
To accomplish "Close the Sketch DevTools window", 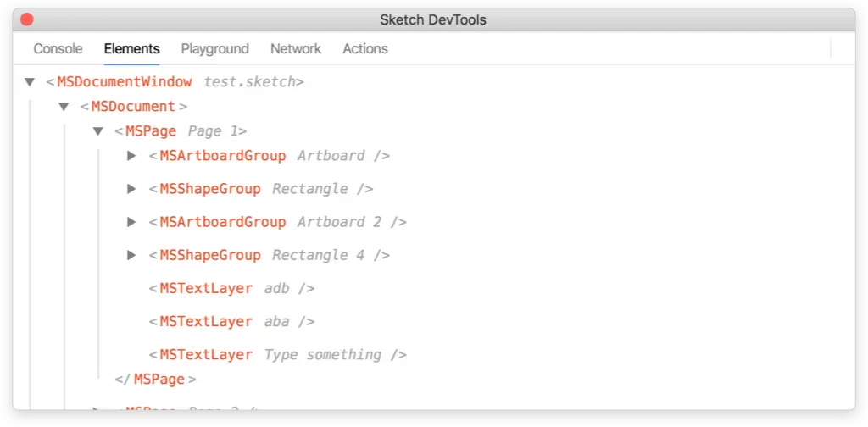I will [26, 20].
